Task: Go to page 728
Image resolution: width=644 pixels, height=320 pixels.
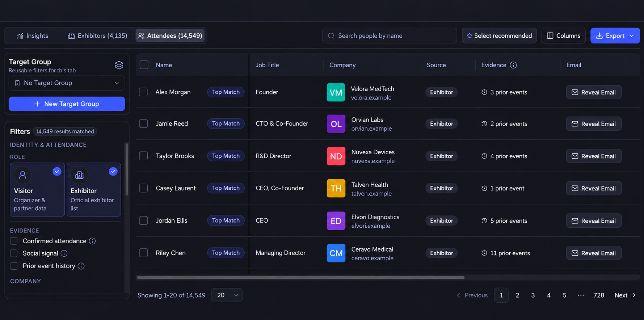Action: click(599, 295)
